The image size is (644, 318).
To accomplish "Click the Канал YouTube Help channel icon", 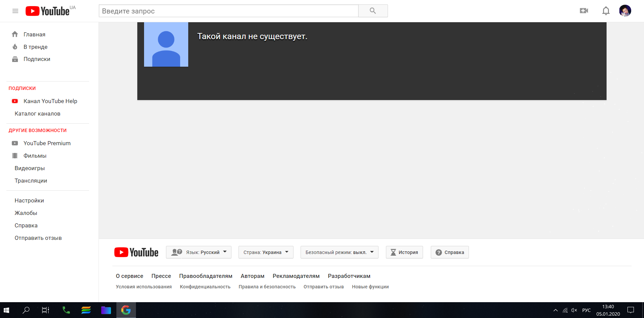I will pos(15,101).
